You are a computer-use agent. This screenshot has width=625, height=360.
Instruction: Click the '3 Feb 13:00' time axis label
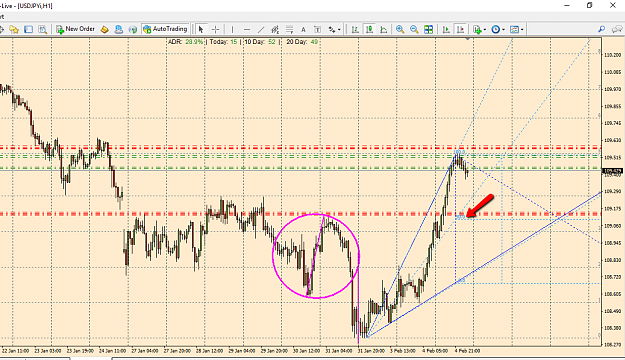(403, 351)
